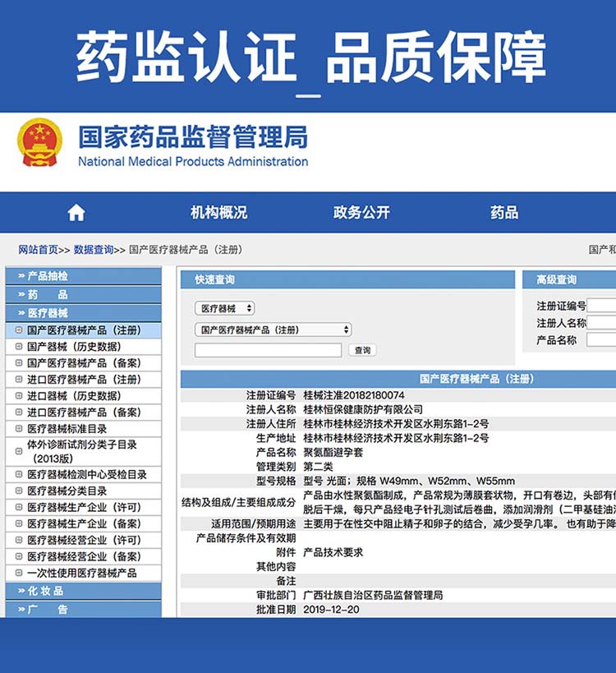Open 体外诊断试剂分类子目录（2013版）
Viewport: 616px width, 673px height.
82,451
